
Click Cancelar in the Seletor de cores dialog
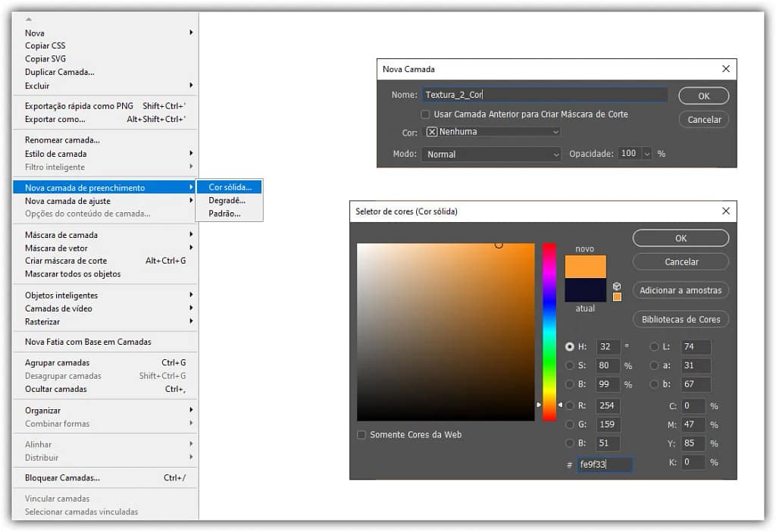click(x=681, y=261)
